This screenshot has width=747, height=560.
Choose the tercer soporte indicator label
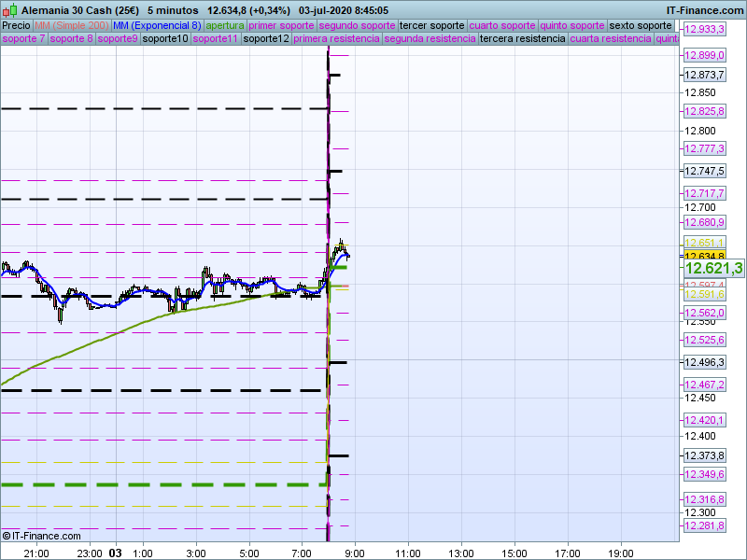point(431,25)
